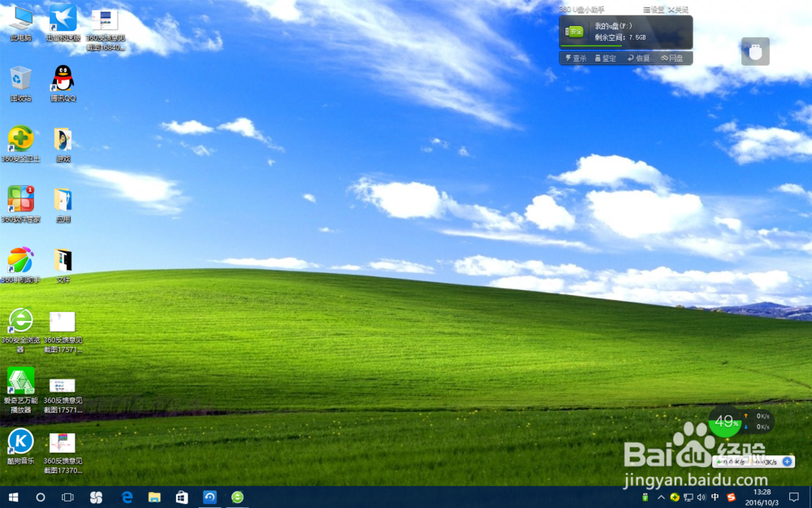Open the 文件 folder icon

point(63,265)
